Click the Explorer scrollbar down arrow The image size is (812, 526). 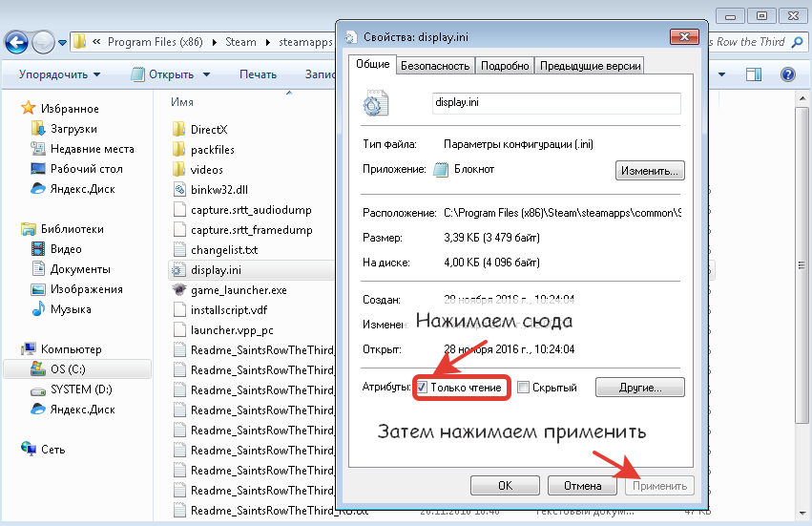pyautogui.click(x=802, y=515)
